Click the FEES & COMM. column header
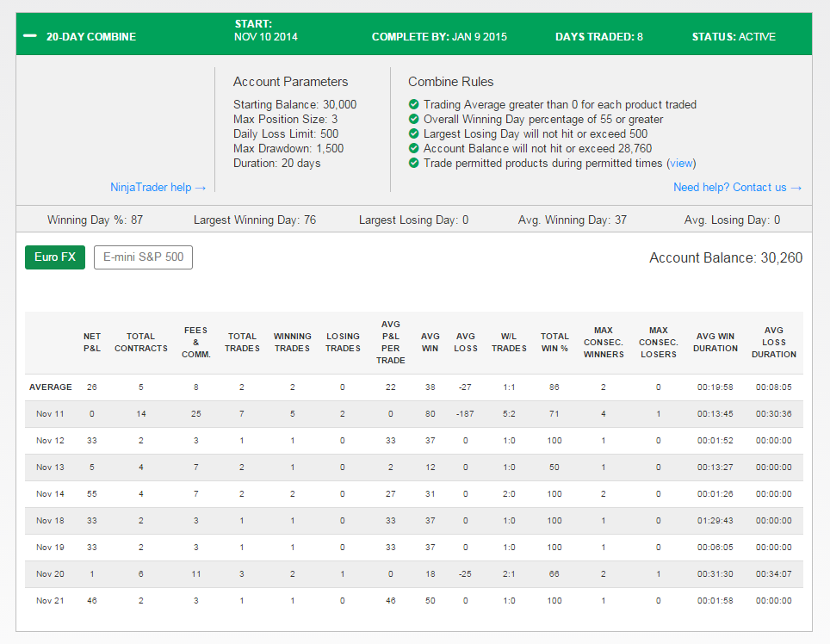The height and width of the screenshot is (644, 830). coord(195,343)
